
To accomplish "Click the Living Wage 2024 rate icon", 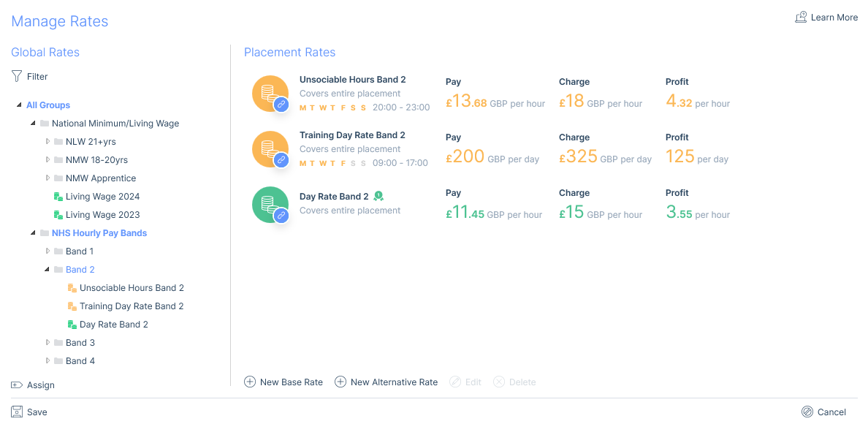I will tap(58, 197).
